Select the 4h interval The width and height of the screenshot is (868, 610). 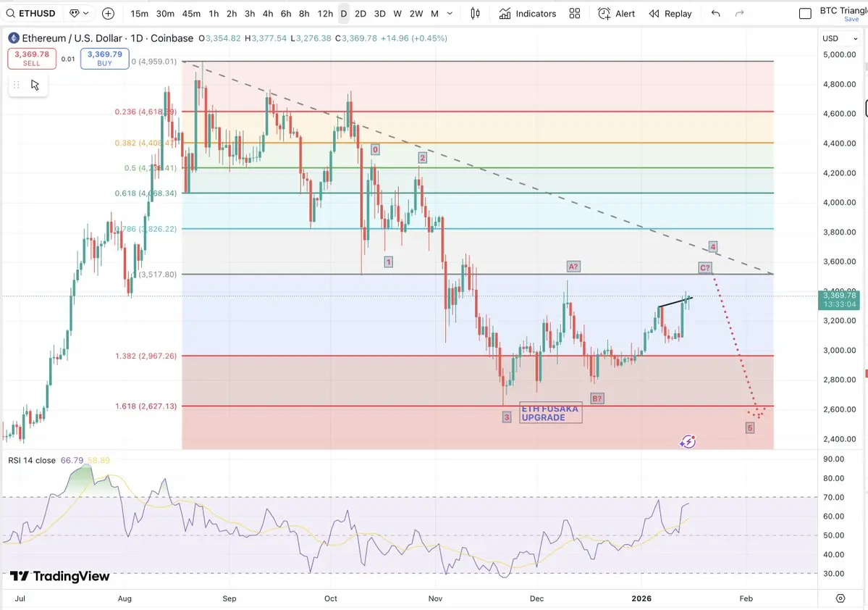pyautogui.click(x=268, y=13)
